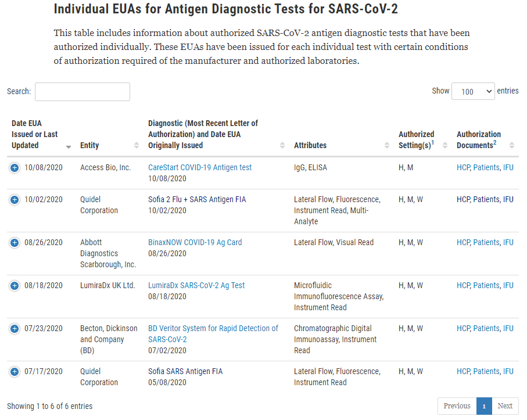Select the Showing 1 to 6 of 6 entries text

[50, 406]
